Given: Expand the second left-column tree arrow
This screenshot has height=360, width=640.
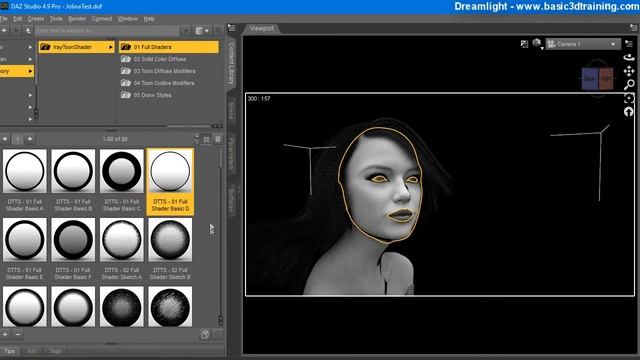Looking at the screenshot, I should point(30,60).
